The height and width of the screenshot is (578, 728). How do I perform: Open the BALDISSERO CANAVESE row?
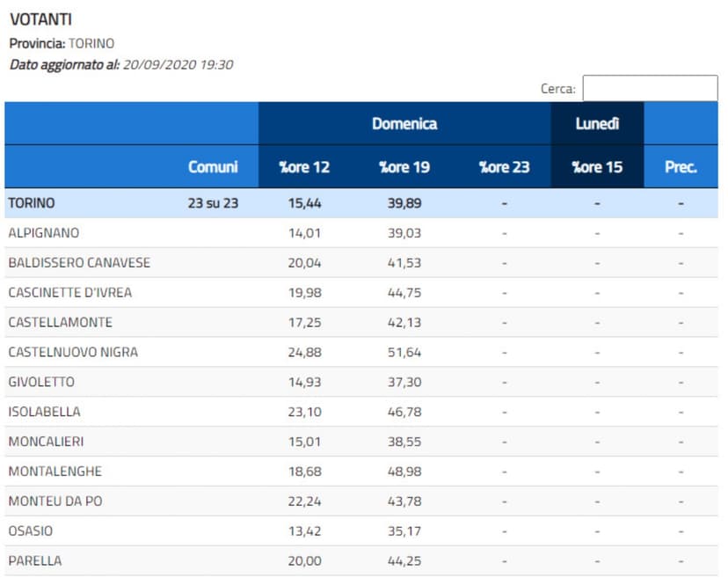[x=79, y=263]
